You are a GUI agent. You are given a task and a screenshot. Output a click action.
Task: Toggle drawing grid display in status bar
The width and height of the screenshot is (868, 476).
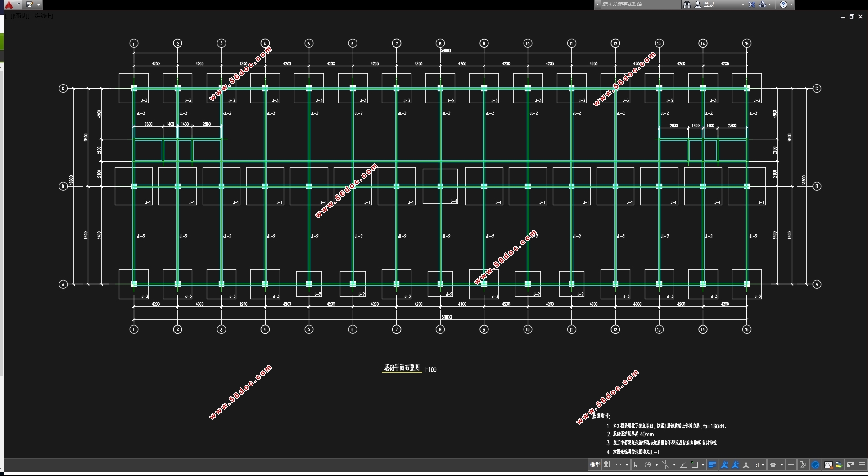pyautogui.click(x=607, y=465)
